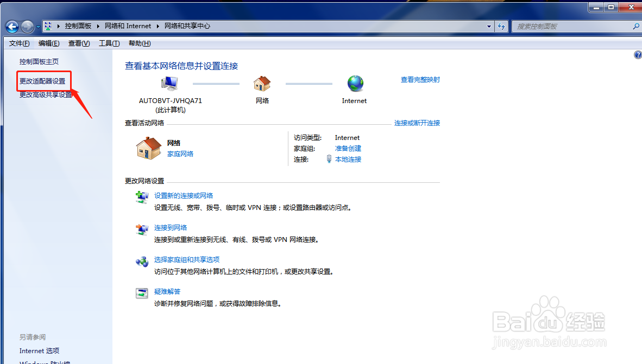This screenshot has width=642, height=364.
Task: Click the 设置新的连接或网络 icon
Action: pos(142,197)
